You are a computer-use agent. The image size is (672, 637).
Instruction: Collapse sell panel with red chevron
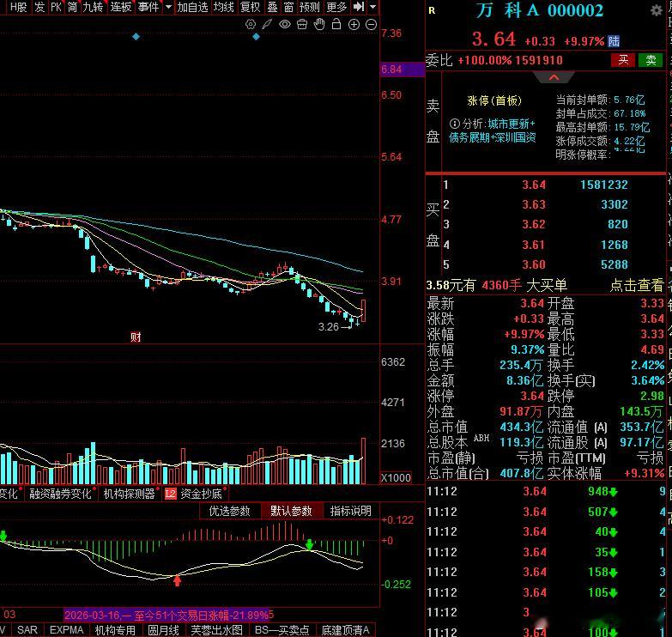(554, 77)
